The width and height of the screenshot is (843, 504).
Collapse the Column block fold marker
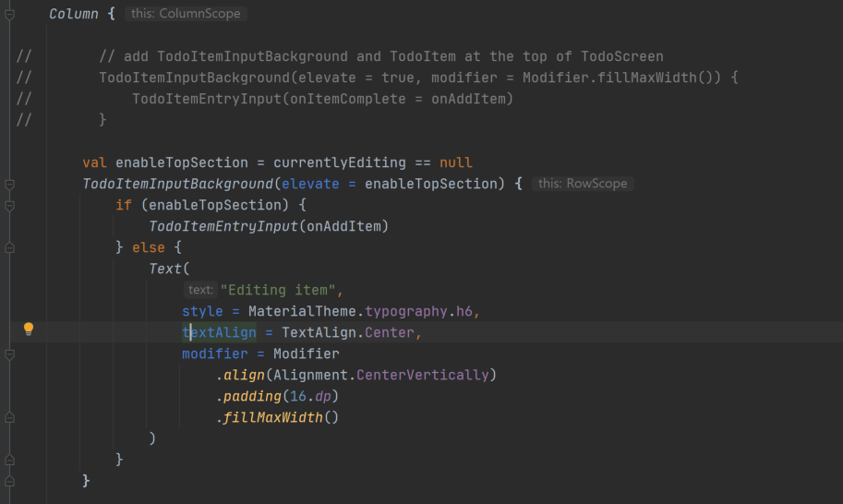(x=9, y=15)
